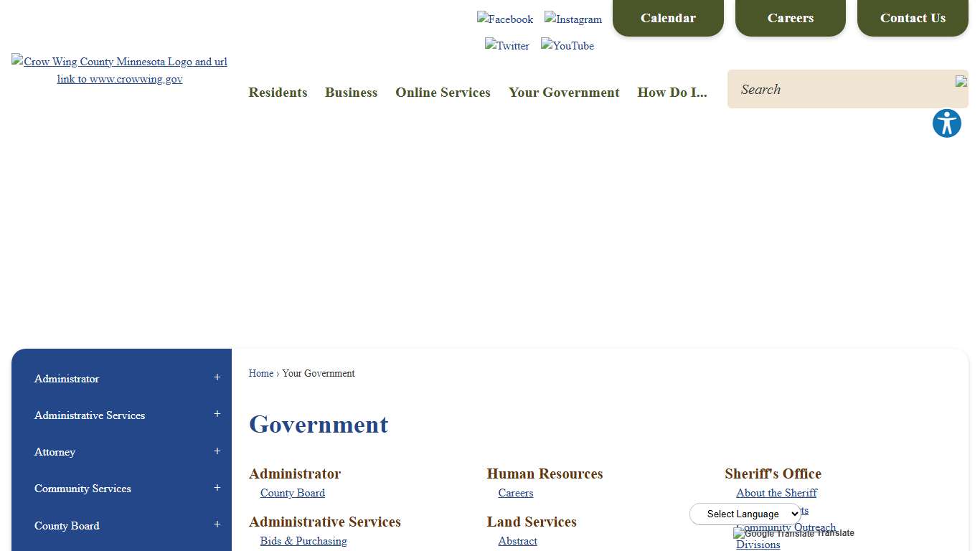The width and height of the screenshot is (980, 551).
Task: Open the Bids & Purchasing link
Action: click(x=303, y=541)
